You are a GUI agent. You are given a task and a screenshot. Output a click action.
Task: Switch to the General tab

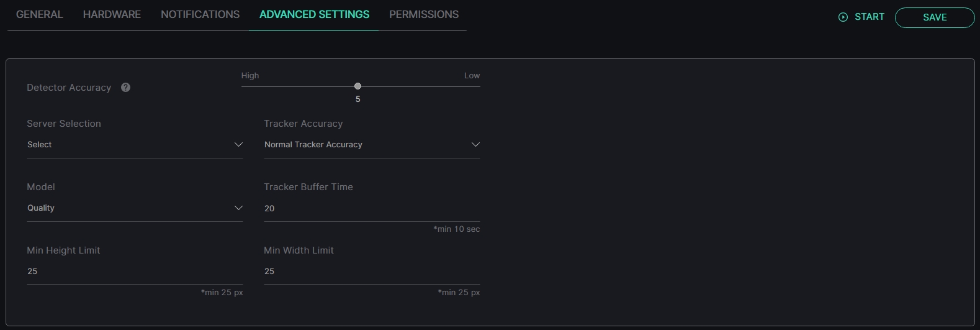40,14
